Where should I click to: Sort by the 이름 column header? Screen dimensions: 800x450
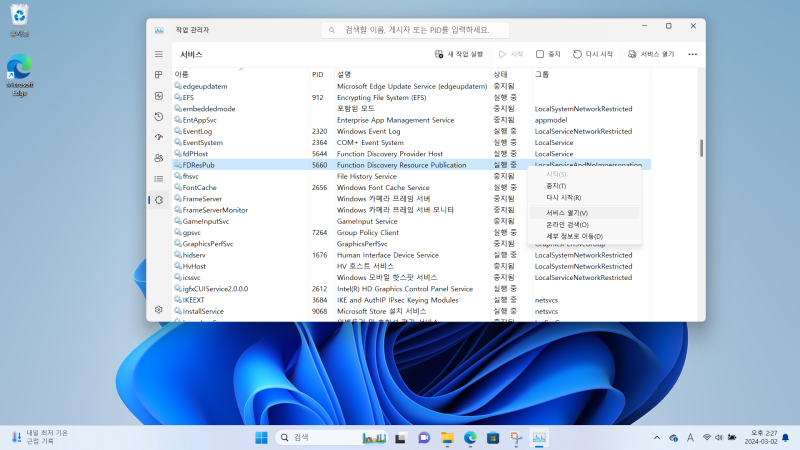(x=240, y=74)
